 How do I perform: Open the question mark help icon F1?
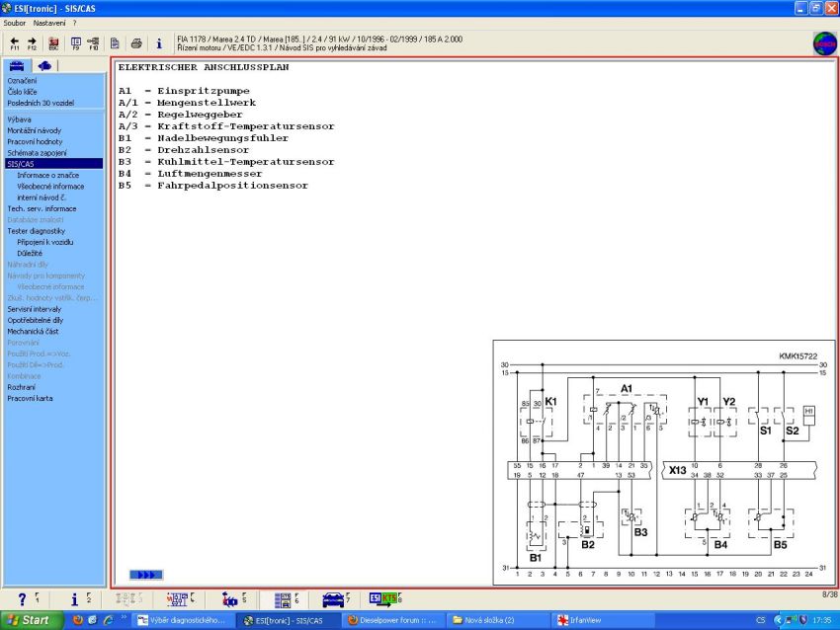(22, 599)
